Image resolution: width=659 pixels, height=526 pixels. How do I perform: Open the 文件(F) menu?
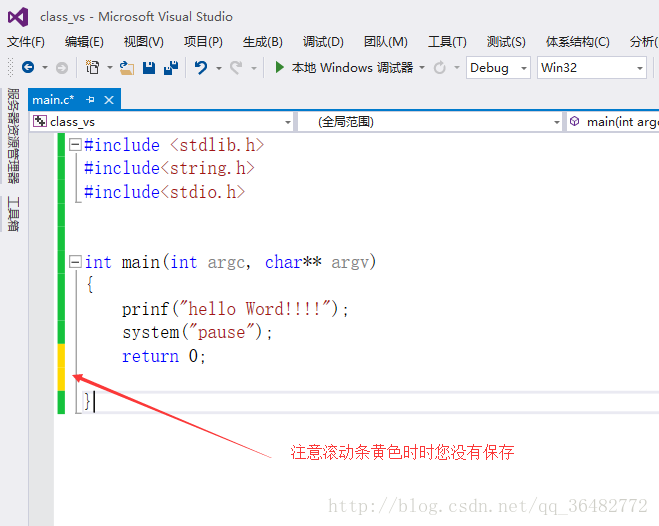click(26, 42)
